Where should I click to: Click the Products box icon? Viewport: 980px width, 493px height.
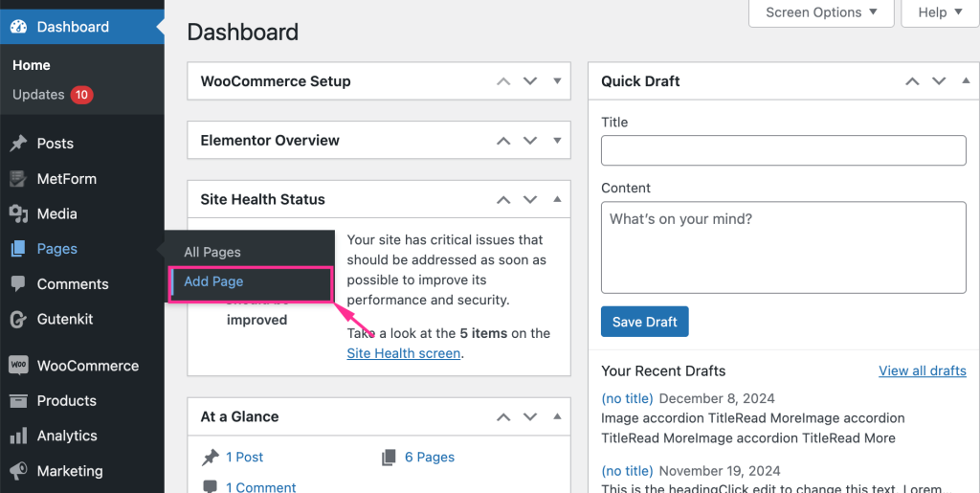[x=18, y=400]
